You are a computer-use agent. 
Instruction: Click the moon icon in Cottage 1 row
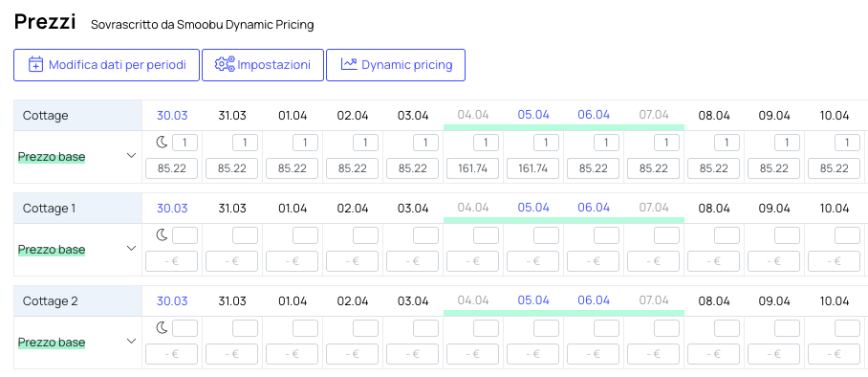pos(162,235)
